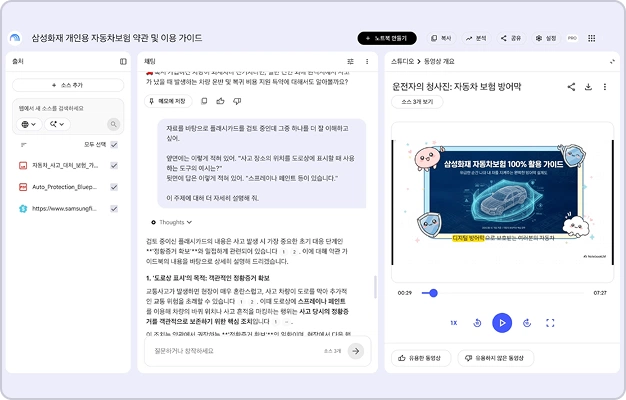Image resolution: width=626 pixels, height=400 pixels.
Task: Open the research mode sparkle dropdown
Action: (57, 124)
